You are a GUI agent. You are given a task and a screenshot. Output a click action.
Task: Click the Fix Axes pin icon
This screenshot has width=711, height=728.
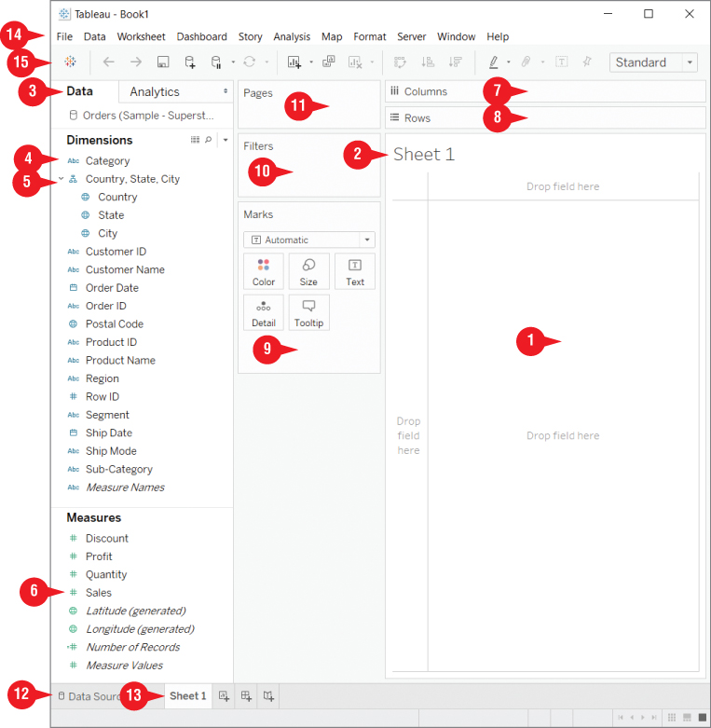pyautogui.click(x=587, y=62)
